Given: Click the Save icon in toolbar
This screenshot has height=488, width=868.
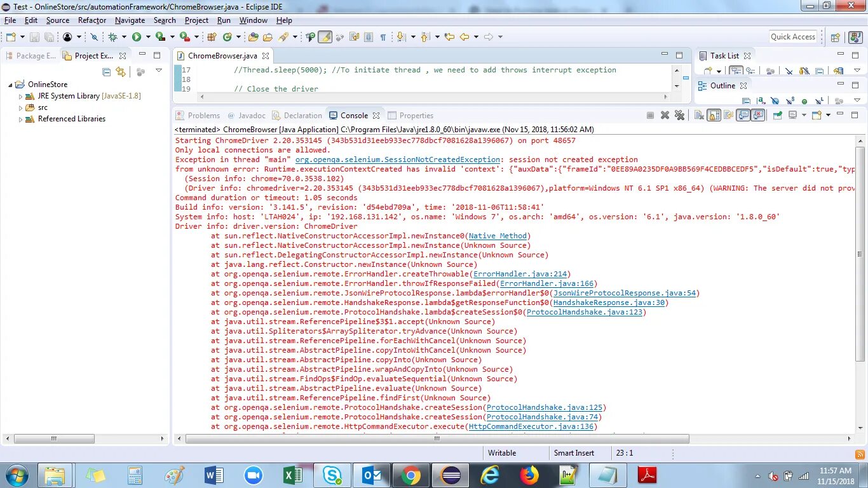Looking at the screenshot, I should coord(34,37).
